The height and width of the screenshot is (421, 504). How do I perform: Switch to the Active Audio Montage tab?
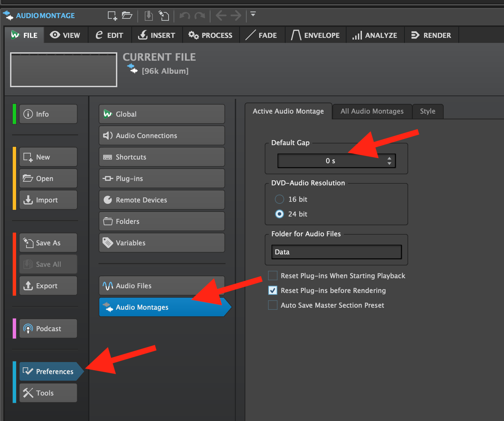289,111
